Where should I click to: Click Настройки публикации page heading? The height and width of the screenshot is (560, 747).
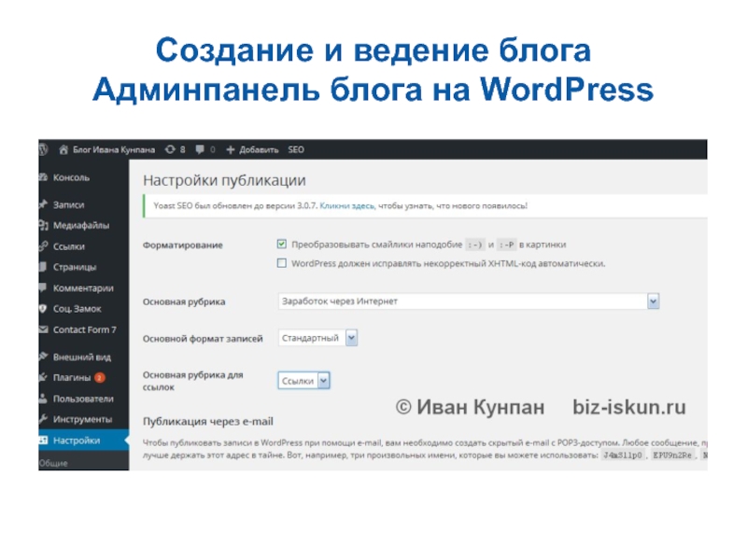coord(224,180)
